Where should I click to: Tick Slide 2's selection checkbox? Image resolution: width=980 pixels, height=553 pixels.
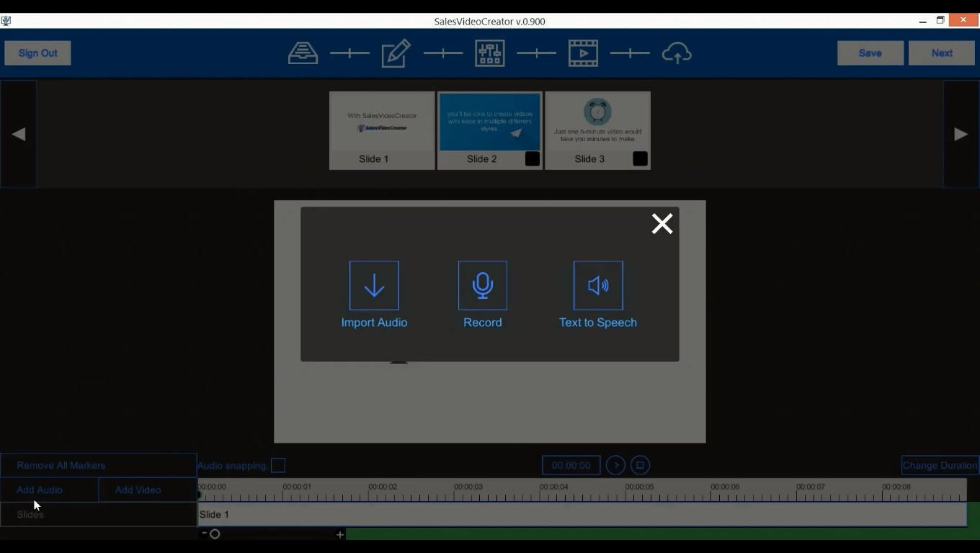click(532, 159)
